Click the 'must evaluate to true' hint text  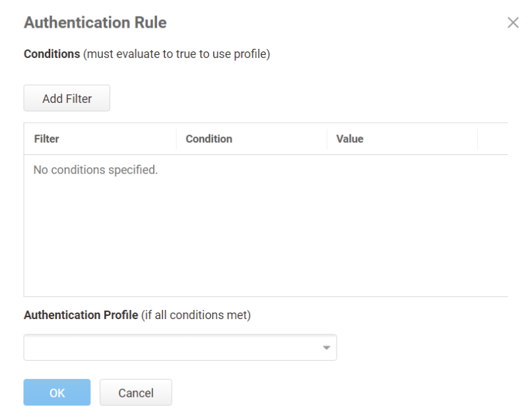pos(177,54)
